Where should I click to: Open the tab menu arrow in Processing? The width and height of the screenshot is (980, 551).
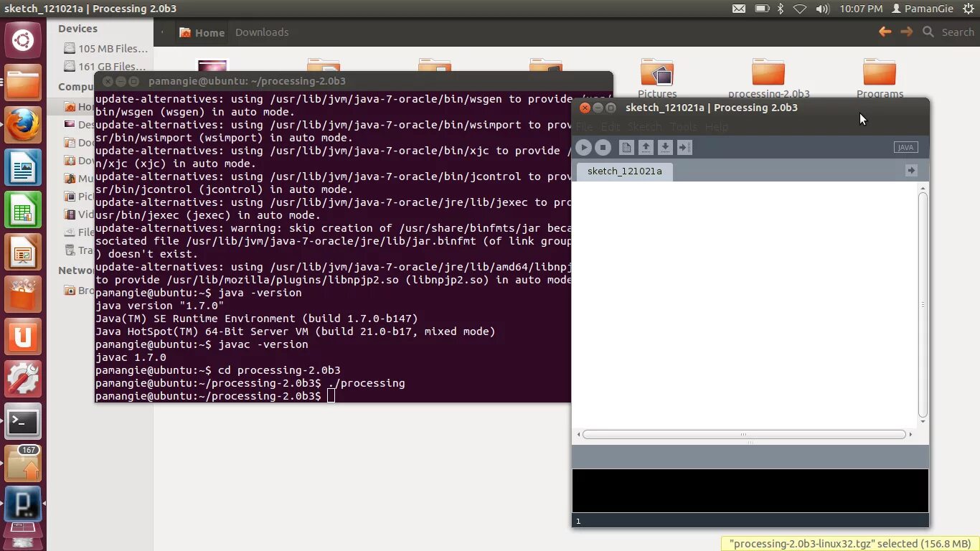pos(911,170)
